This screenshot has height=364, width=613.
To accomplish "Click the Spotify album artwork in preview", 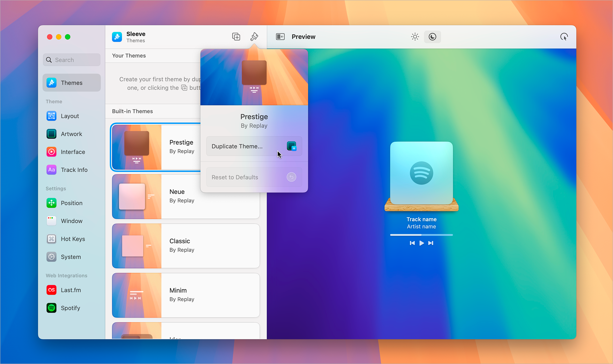I will point(421,173).
